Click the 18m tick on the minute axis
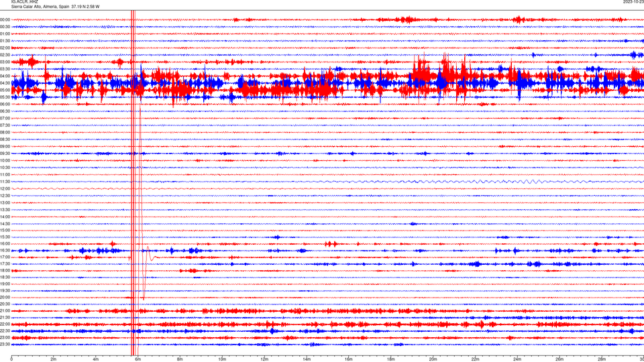 tap(390, 359)
